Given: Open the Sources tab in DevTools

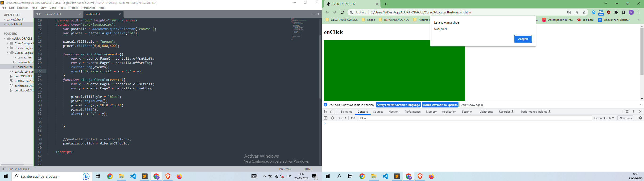Looking at the screenshot, I should [x=378, y=112].
